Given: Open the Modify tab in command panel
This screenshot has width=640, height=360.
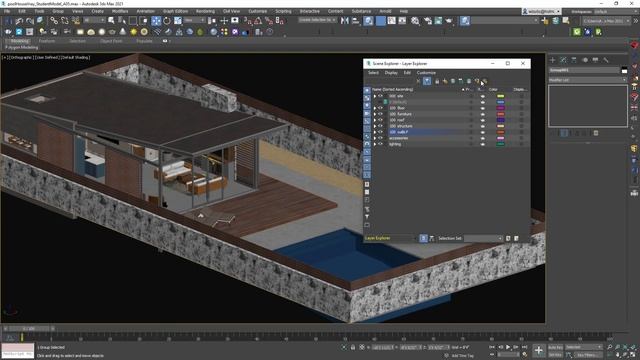Looking at the screenshot, I should click(x=563, y=60).
